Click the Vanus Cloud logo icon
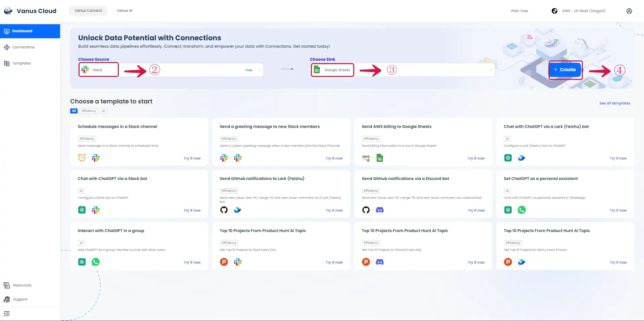 8,11
